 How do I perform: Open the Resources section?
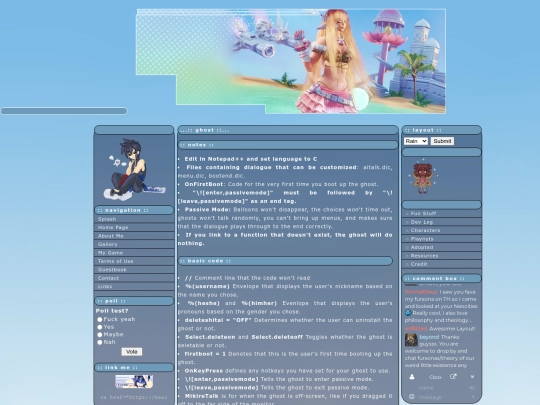[441, 256]
